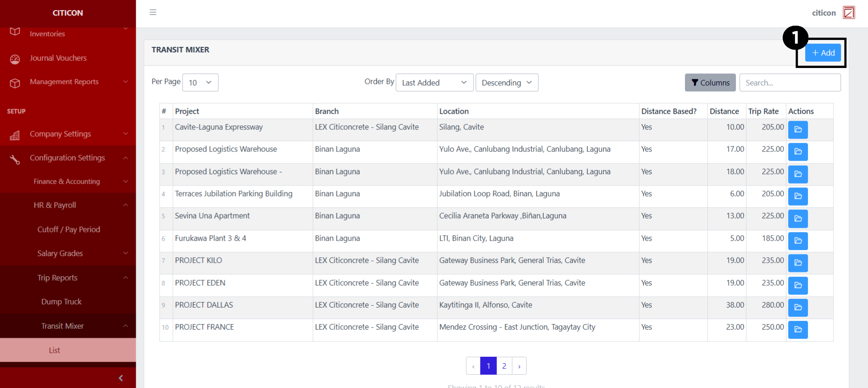Open folder action for PROJECT KILO

point(798,263)
